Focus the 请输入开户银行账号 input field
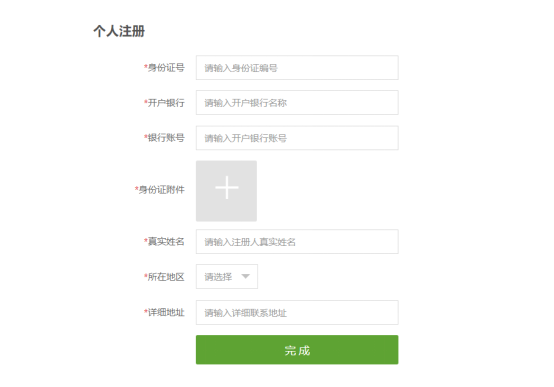The height and width of the screenshot is (387, 554). coord(297,138)
